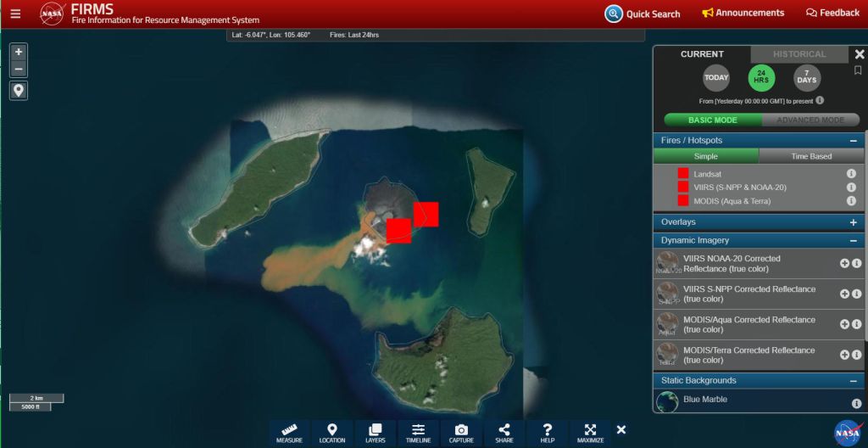Image resolution: width=868 pixels, height=448 pixels.
Task: Open the Timeline tool
Action: click(418, 433)
